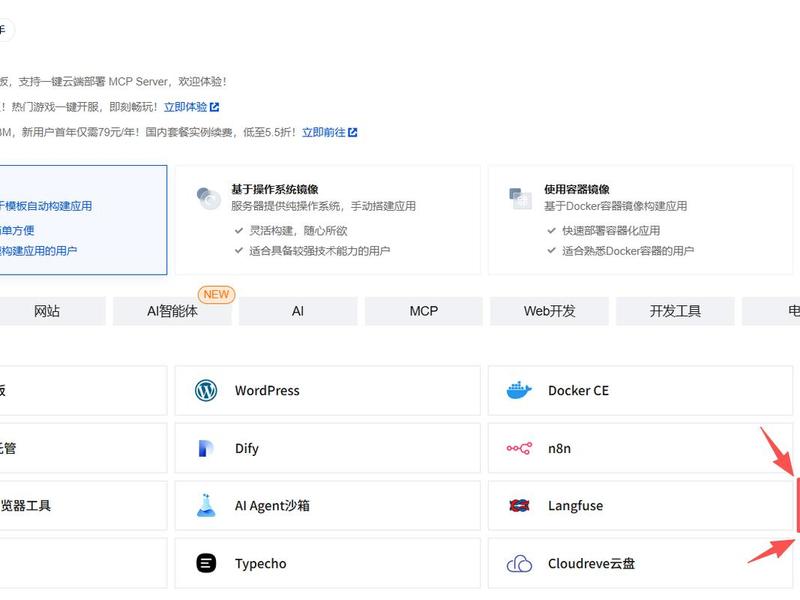Screen dimensions: 800x600
Task: Choose the WordPress template card
Action: pos(328,390)
